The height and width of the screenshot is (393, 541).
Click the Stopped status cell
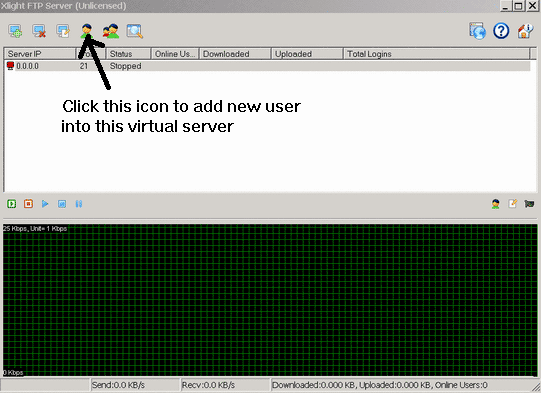(125, 66)
